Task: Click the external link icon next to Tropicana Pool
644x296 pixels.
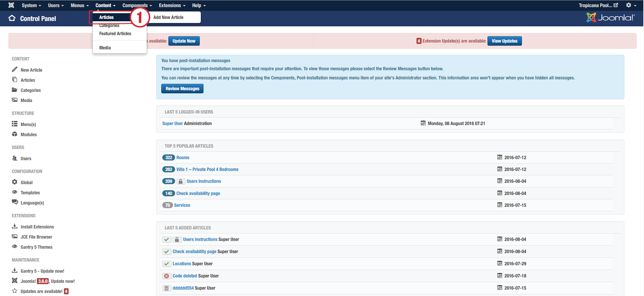Action: pos(616,5)
